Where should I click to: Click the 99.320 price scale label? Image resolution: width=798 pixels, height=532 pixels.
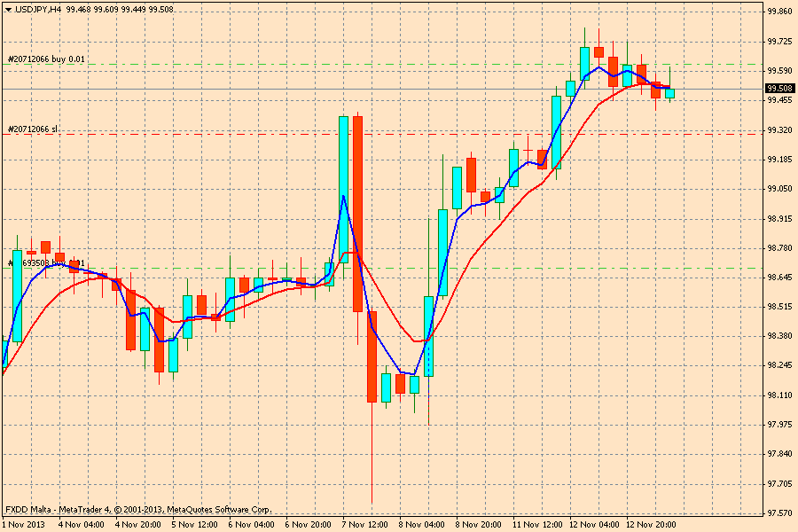coord(779,129)
